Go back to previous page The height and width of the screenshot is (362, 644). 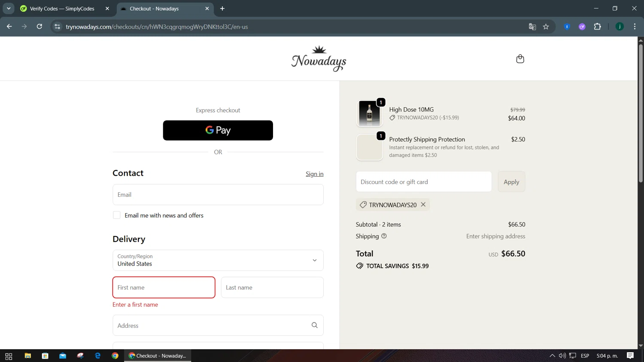pyautogui.click(x=9, y=27)
